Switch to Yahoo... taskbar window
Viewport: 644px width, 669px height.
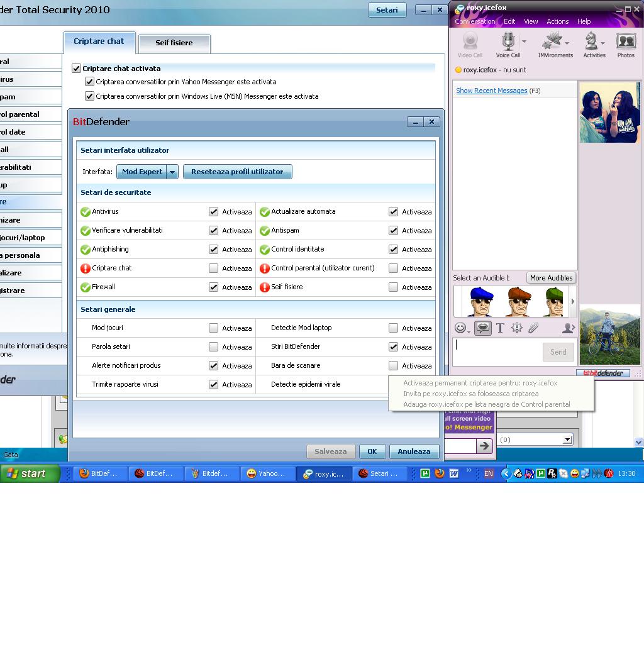point(267,473)
